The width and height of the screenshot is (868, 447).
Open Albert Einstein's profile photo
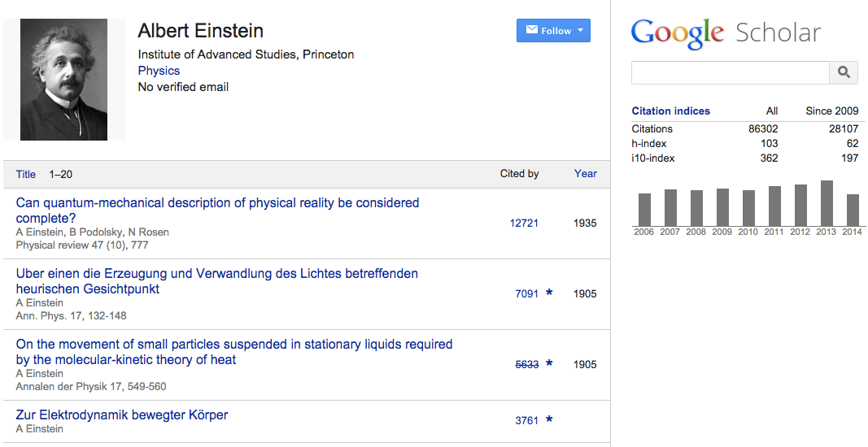tap(64, 80)
